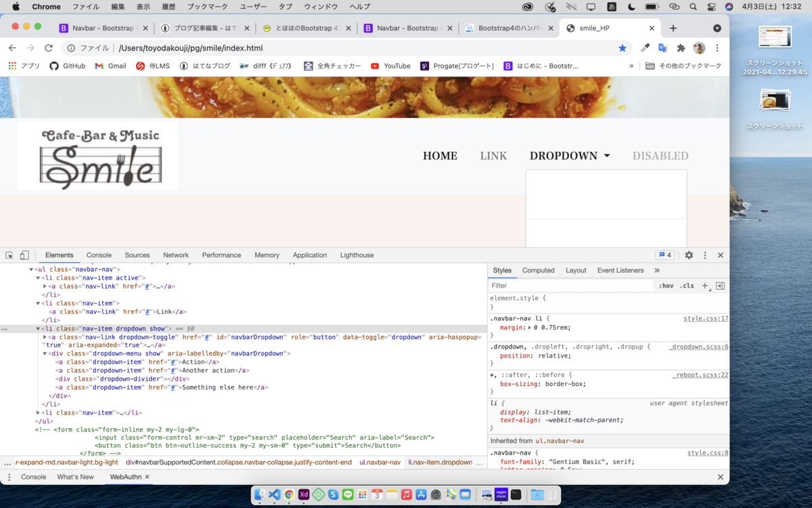The width and height of the screenshot is (812, 508).
Task: Expand the margin shorthand triangle in Styles
Action: point(529,328)
